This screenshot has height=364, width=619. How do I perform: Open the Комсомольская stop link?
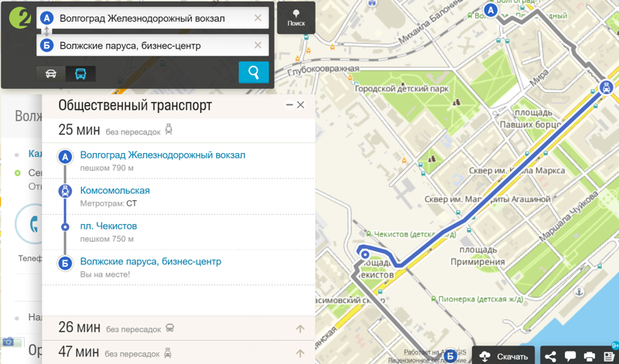pyautogui.click(x=115, y=190)
